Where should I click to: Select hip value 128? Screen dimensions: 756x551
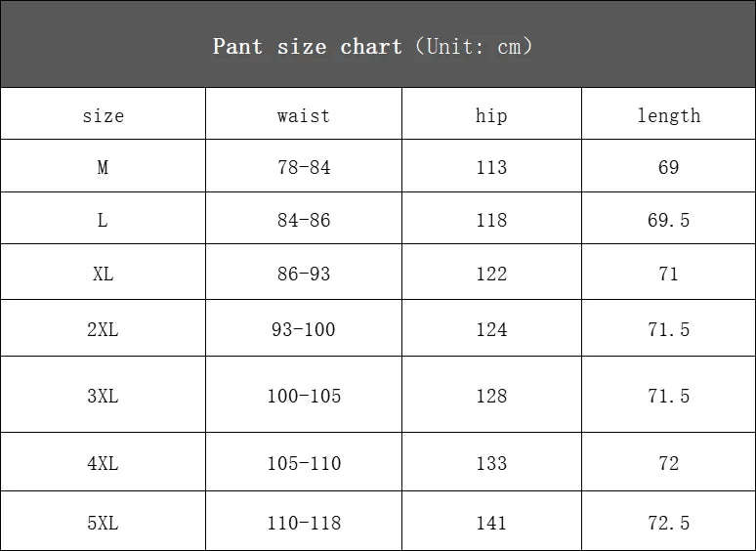491,396
